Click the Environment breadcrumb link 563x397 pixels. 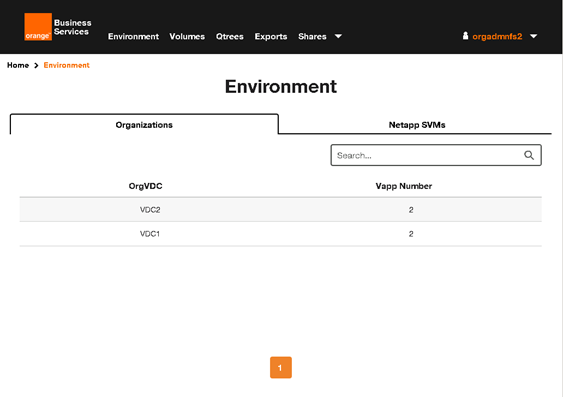pos(66,65)
